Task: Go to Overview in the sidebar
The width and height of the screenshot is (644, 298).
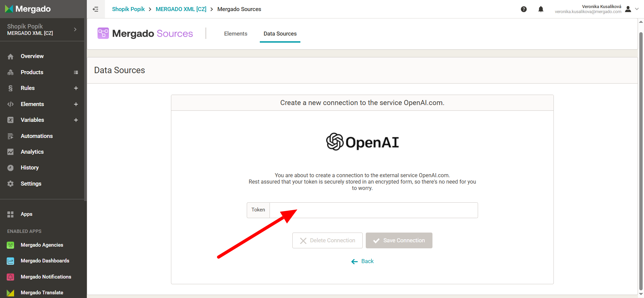Action: pyautogui.click(x=32, y=56)
